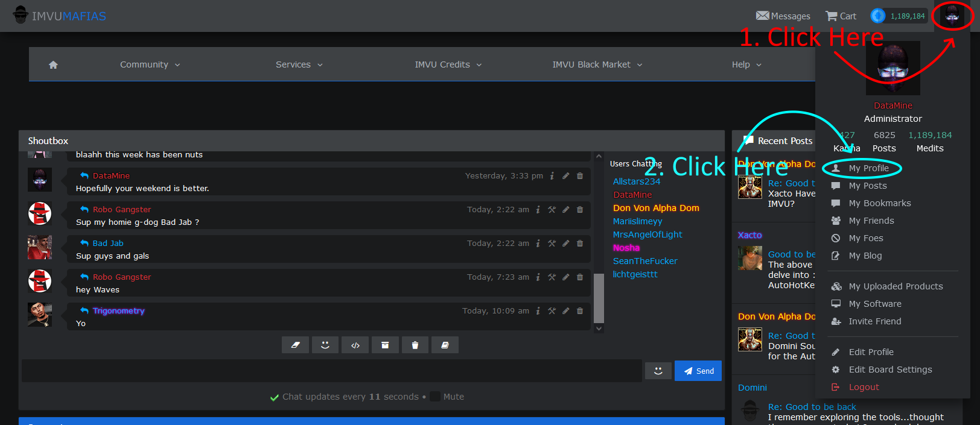980x425 pixels.
Task: Edit Robo Gangster's 7:23 am shout with pencil
Action: click(566, 277)
